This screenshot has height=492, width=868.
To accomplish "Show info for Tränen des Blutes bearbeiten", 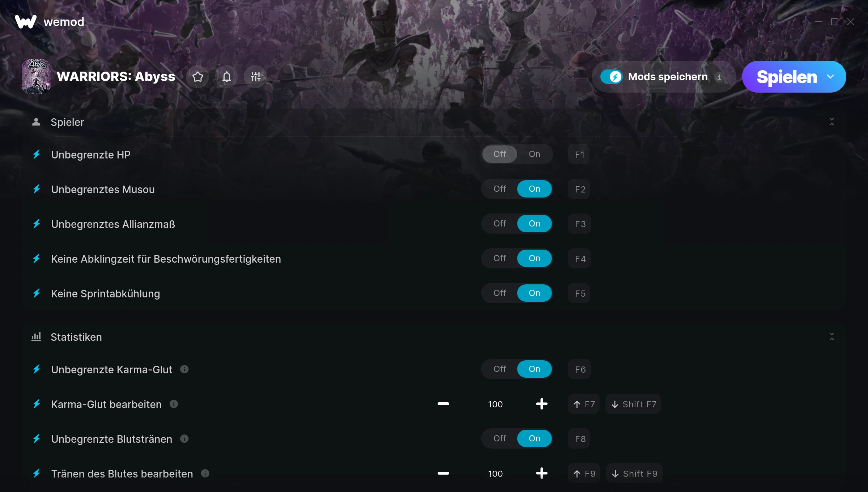I will click(205, 474).
